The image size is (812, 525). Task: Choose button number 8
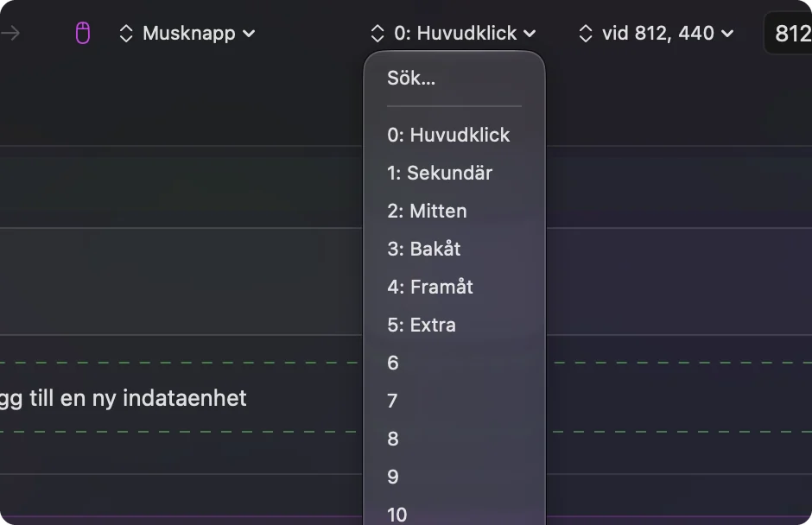[454, 439]
